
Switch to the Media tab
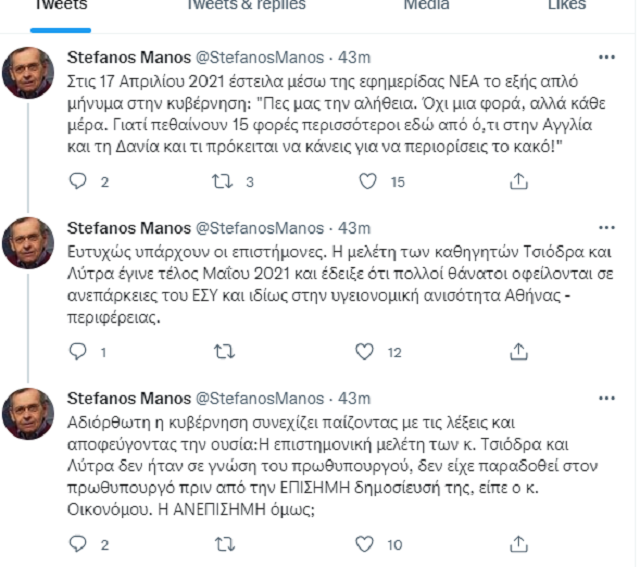(426, 6)
